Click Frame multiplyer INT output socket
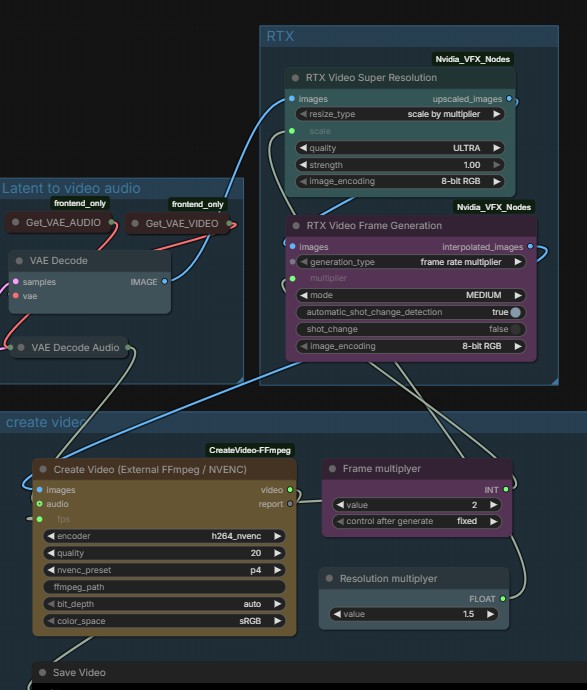 tap(506, 489)
